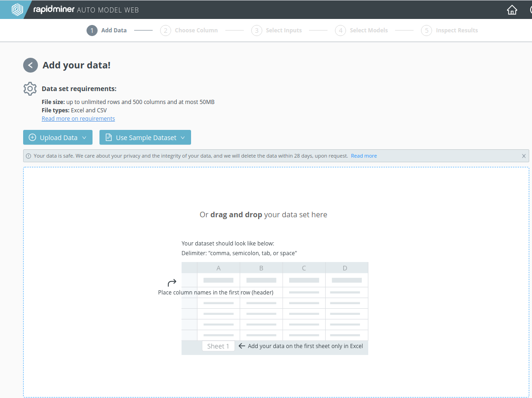Select step 2 Choose Column
Image resolution: width=532 pixels, height=398 pixels.
[x=189, y=31]
